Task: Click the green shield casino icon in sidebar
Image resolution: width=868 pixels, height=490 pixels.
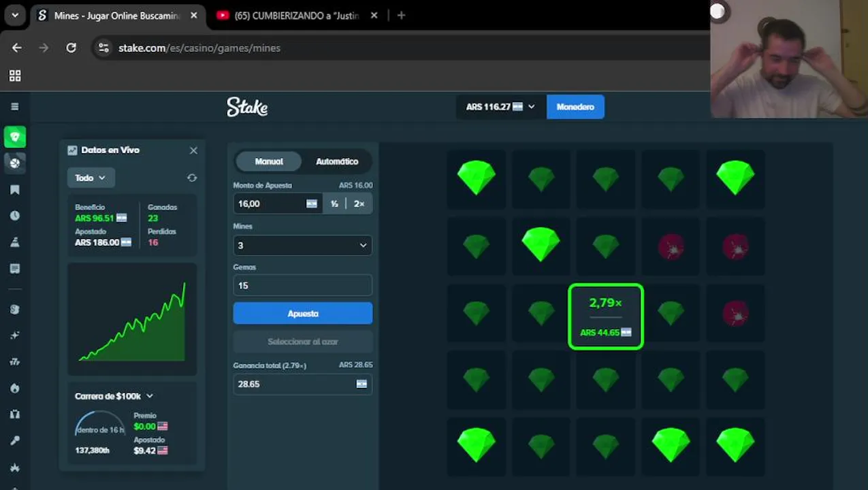Action: [15, 137]
